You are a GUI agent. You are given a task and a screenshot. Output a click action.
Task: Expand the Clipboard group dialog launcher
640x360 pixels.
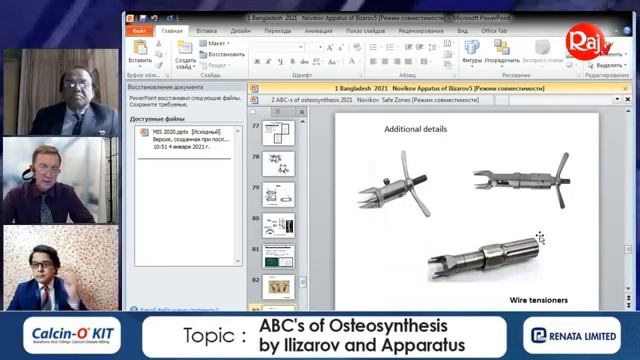click(x=167, y=76)
